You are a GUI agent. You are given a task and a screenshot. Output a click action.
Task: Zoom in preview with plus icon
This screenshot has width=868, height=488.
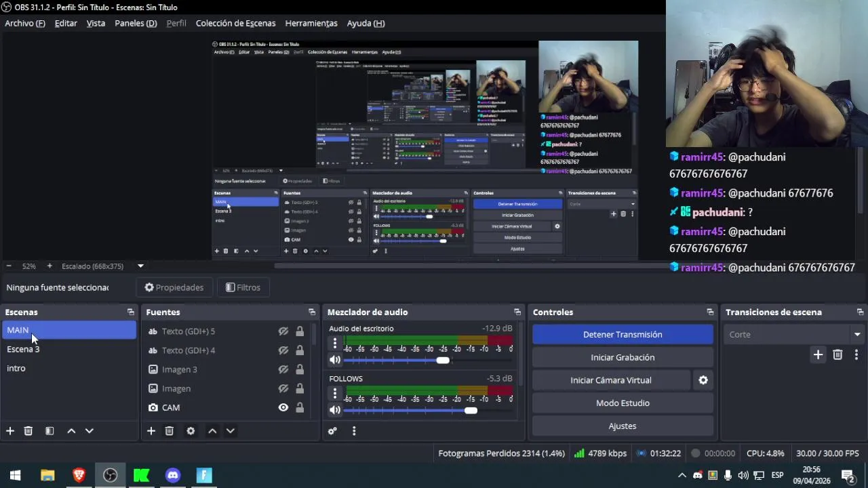tap(49, 266)
